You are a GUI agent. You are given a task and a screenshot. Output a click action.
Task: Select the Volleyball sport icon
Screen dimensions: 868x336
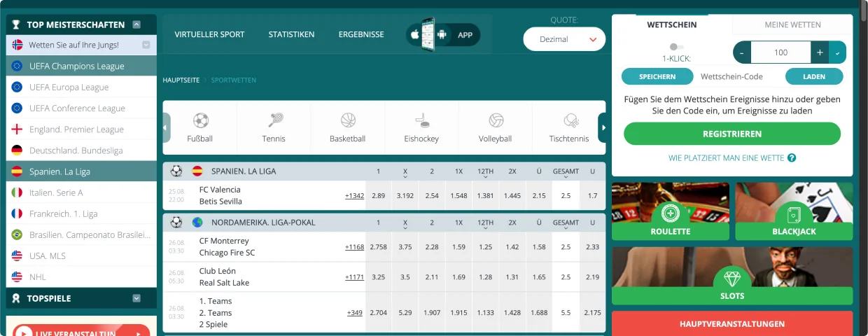pos(496,120)
